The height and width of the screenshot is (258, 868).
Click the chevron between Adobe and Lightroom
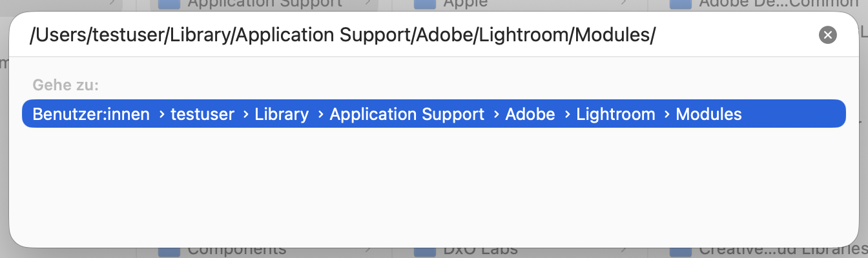tap(566, 115)
